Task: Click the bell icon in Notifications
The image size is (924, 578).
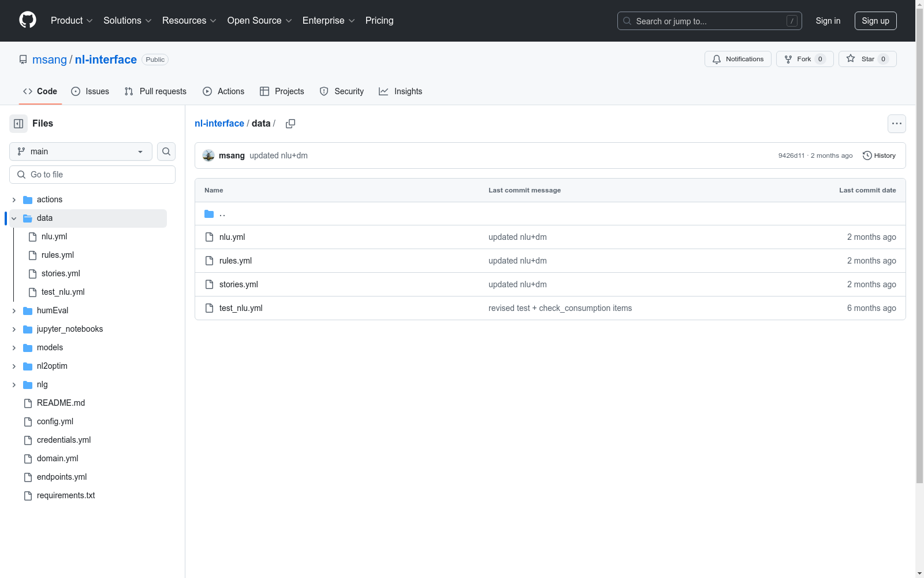Action: [x=717, y=59]
